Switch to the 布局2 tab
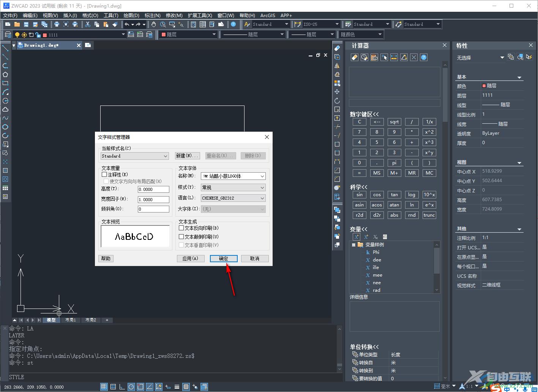 coord(91,320)
